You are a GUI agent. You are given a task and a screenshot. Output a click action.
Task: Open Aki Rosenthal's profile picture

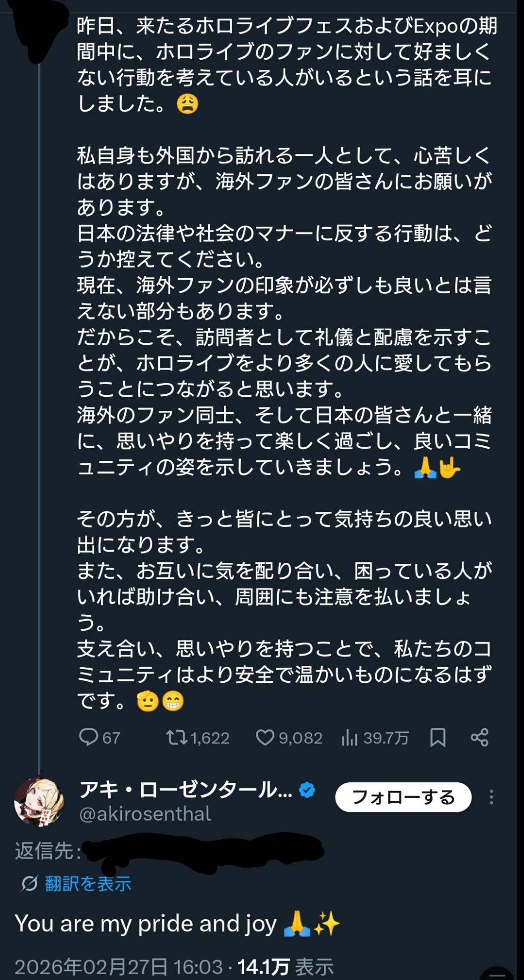click(x=39, y=802)
